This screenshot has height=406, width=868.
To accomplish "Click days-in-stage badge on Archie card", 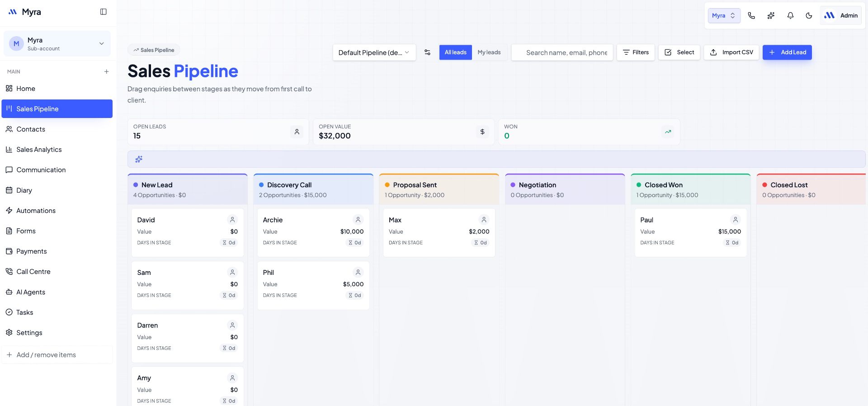I will pyautogui.click(x=355, y=243).
